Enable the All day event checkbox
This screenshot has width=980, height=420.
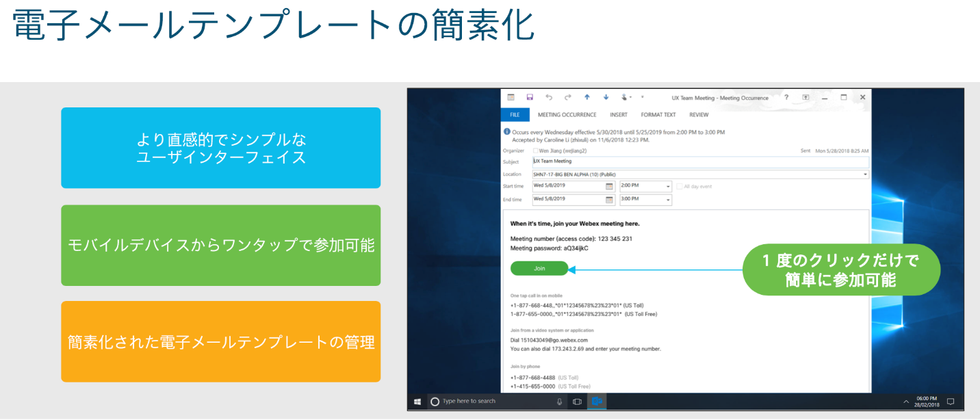679,186
